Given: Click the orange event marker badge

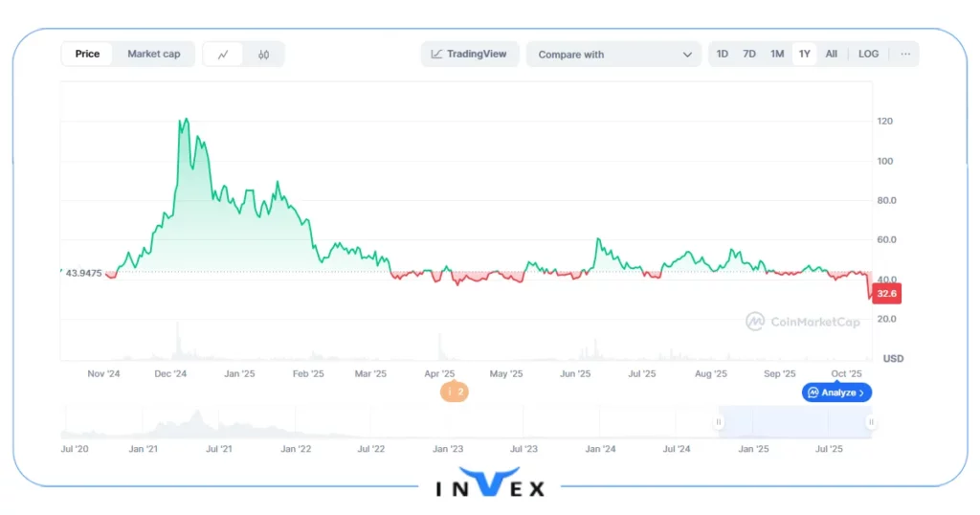Looking at the screenshot, I should tap(455, 392).
